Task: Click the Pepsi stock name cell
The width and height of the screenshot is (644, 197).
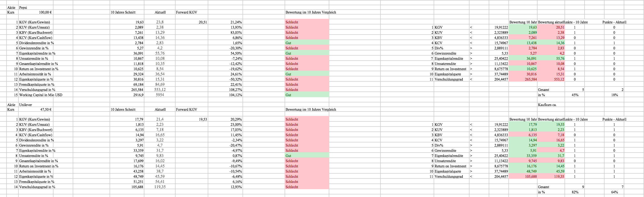Action: point(23,8)
